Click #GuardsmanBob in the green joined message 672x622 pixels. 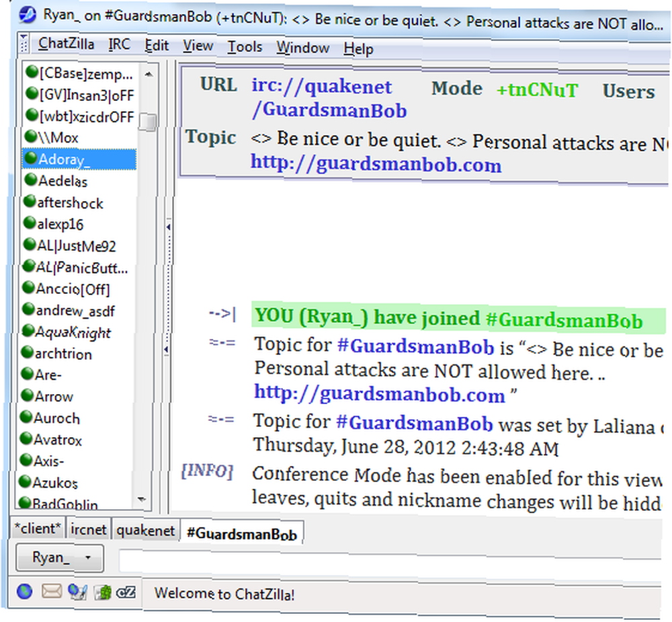tap(564, 320)
